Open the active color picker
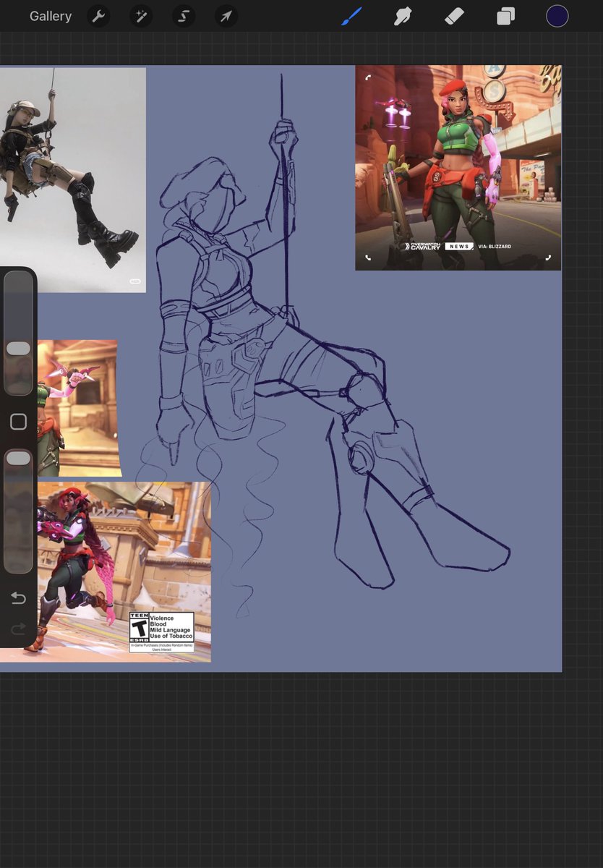603x868 pixels. (557, 16)
